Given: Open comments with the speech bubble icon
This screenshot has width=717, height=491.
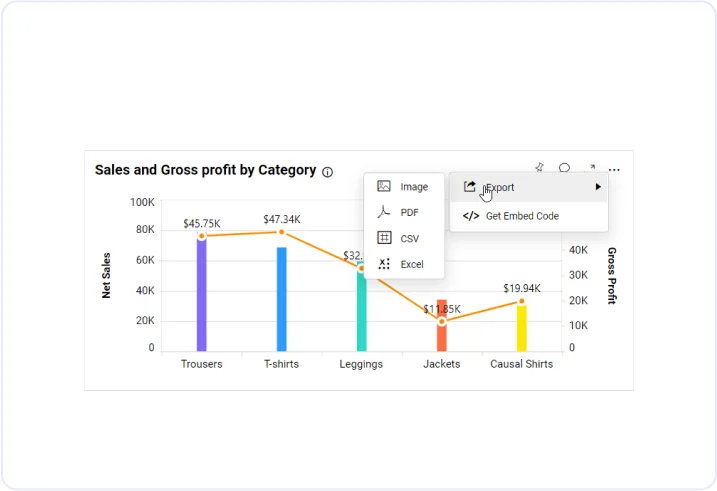Looking at the screenshot, I should 564,168.
